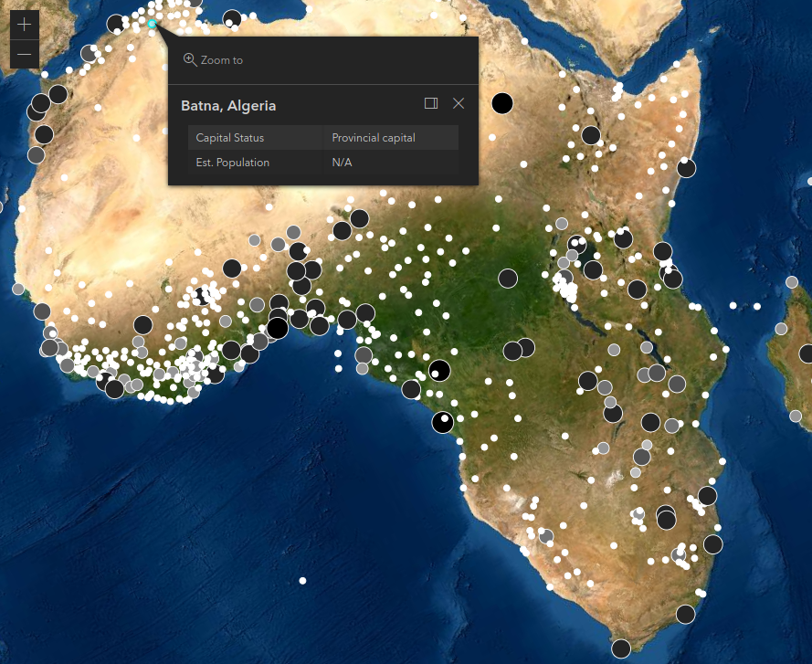Select the large black circle right of popup
The image size is (812, 664).
point(501,103)
